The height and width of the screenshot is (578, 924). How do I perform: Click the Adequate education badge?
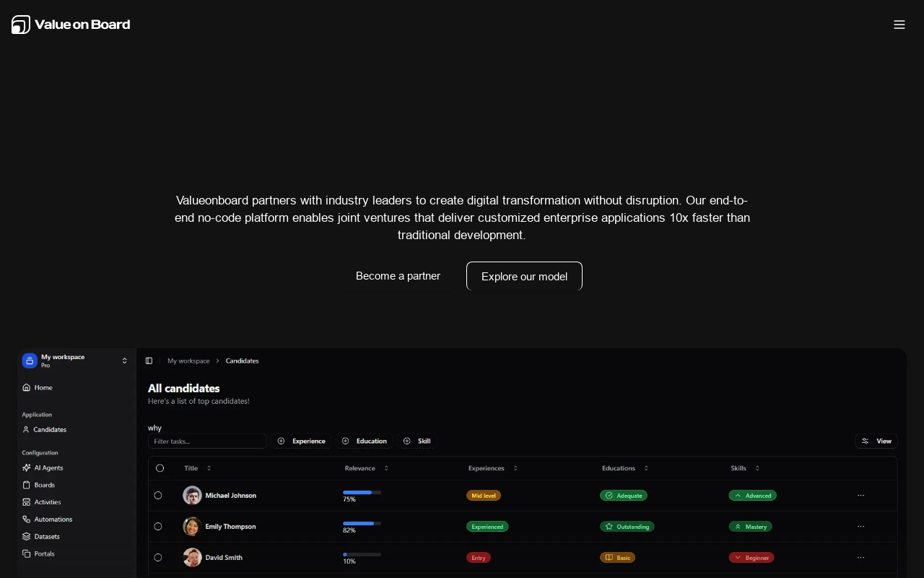(624, 496)
